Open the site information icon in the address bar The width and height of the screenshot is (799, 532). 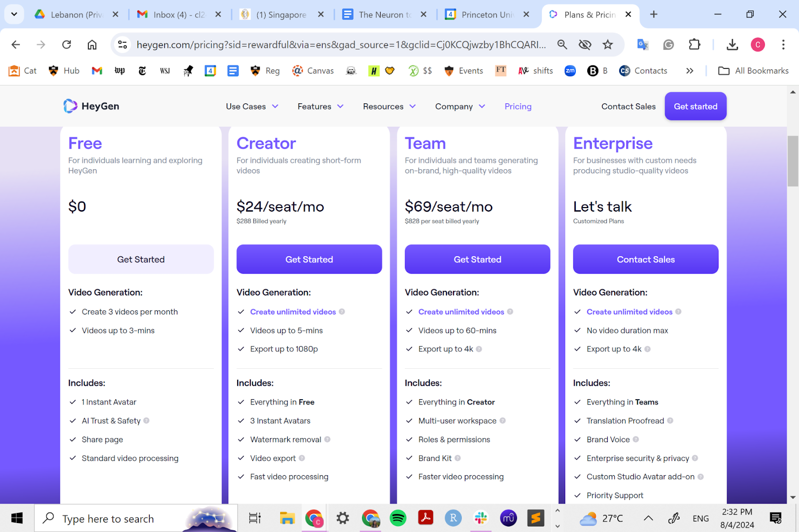tap(122, 45)
